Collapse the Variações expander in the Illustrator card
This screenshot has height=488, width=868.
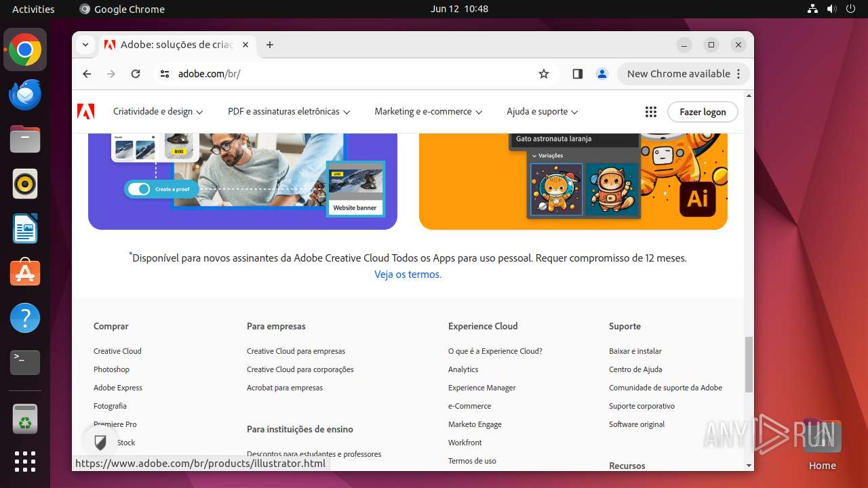tap(534, 156)
